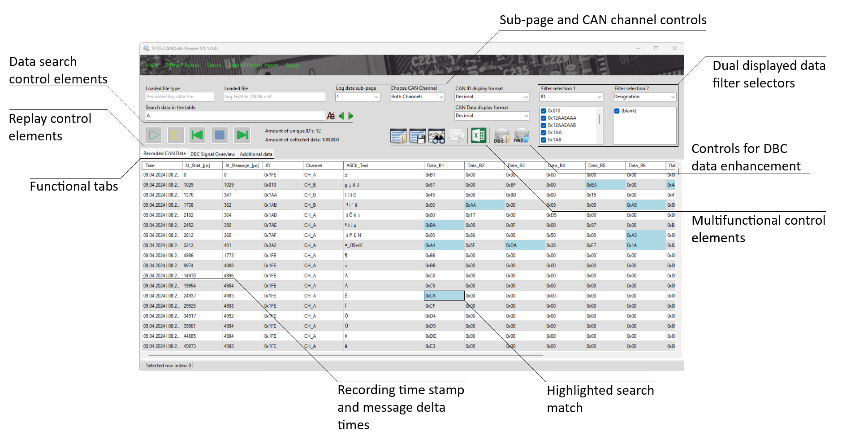The image size is (868, 440).
Task: Go to the previous search match
Action: (x=341, y=116)
